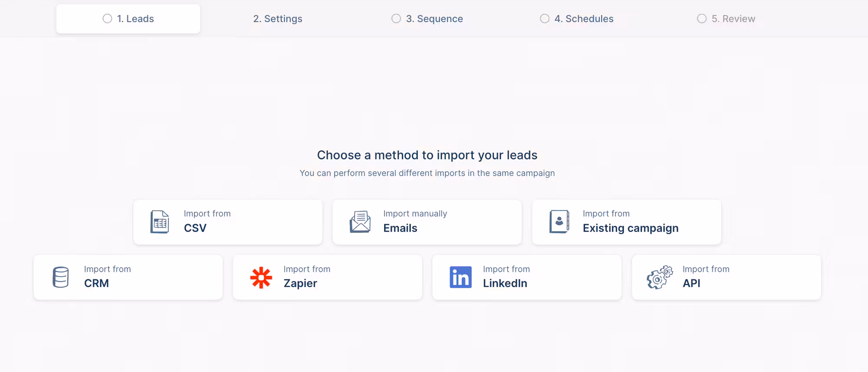Click the API gears icon

[660, 277]
